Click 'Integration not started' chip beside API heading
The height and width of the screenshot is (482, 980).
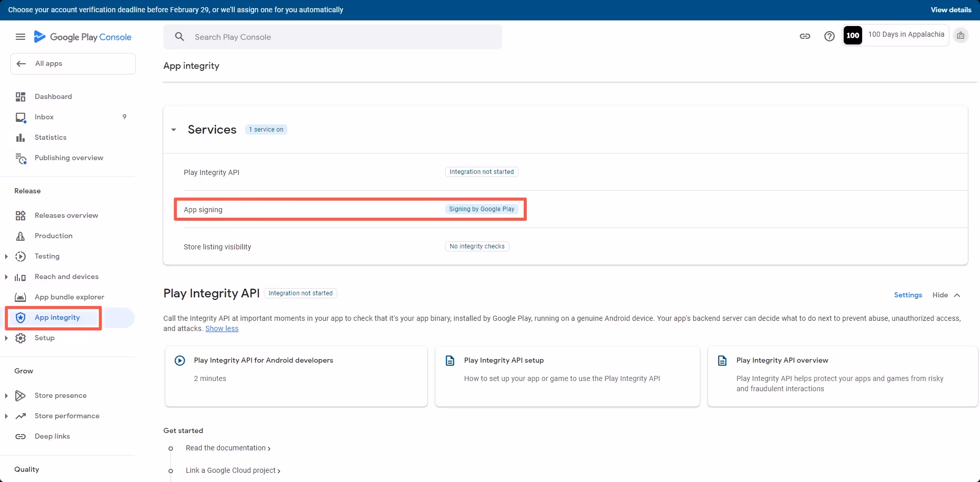301,293
